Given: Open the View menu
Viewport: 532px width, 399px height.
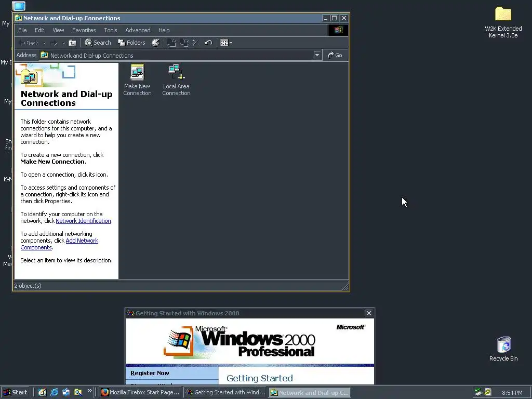Looking at the screenshot, I should pos(58,30).
